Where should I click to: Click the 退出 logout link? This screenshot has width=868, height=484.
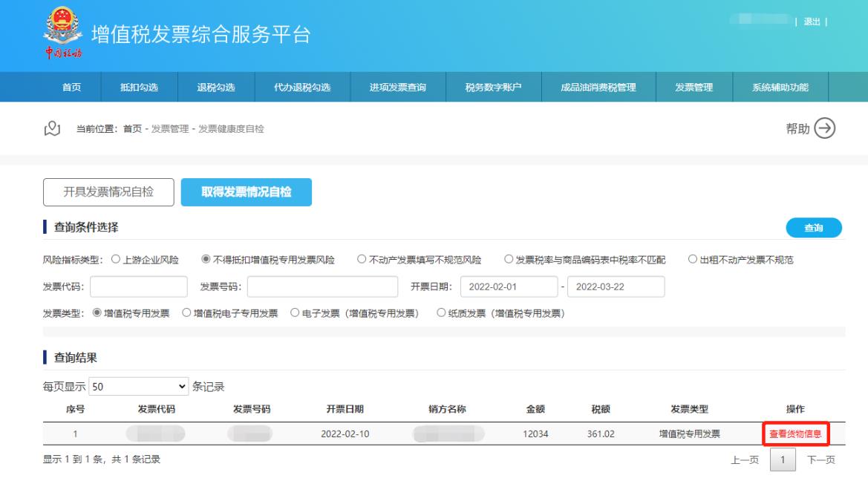tap(812, 22)
